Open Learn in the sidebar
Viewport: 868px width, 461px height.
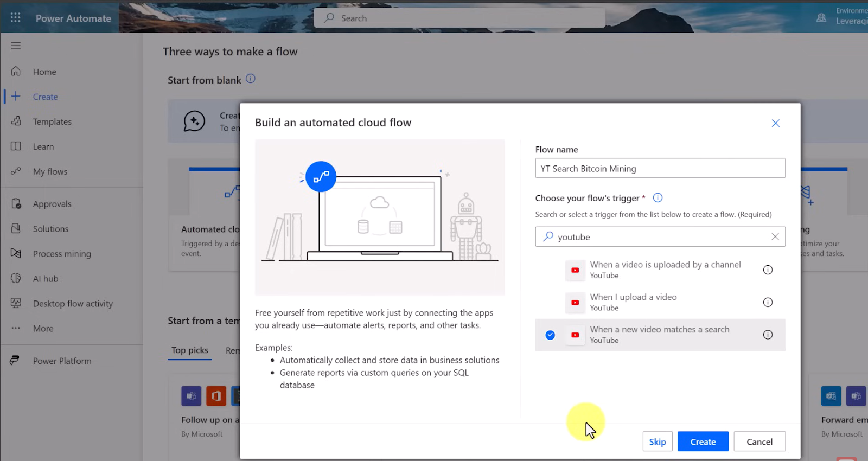point(43,146)
